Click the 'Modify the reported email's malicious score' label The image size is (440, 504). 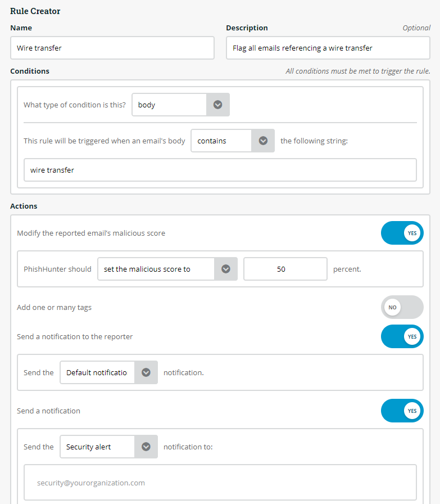[x=91, y=233]
